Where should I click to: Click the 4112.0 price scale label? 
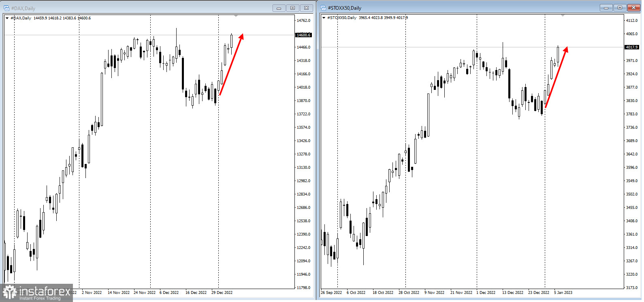pyautogui.click(x=632, y=21)
